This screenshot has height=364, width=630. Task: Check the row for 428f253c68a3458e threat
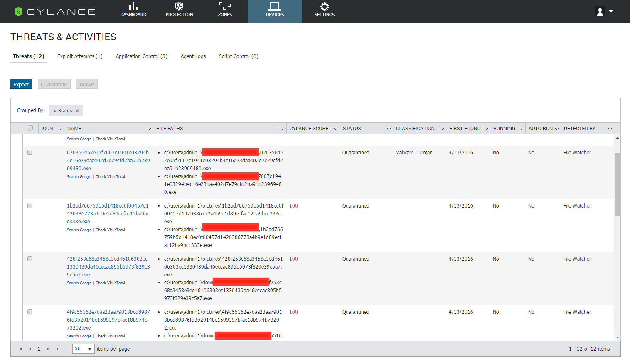[30, 259]
